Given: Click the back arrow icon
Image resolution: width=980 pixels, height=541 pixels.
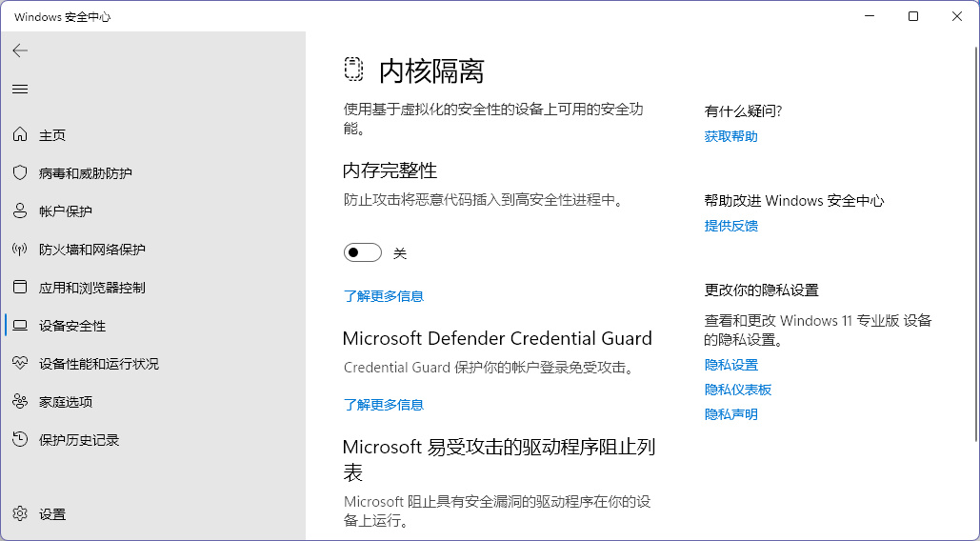Looking at the screenshot, I should point(20,50).
